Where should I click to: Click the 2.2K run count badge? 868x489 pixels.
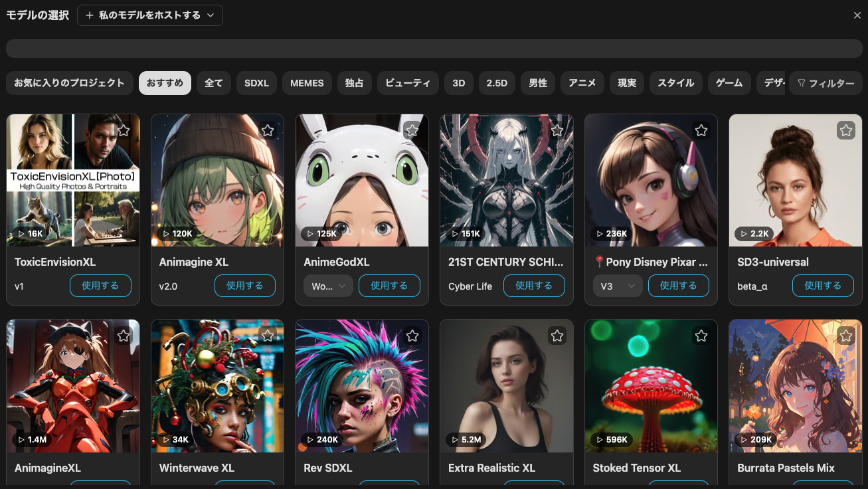tap(754, 234)
